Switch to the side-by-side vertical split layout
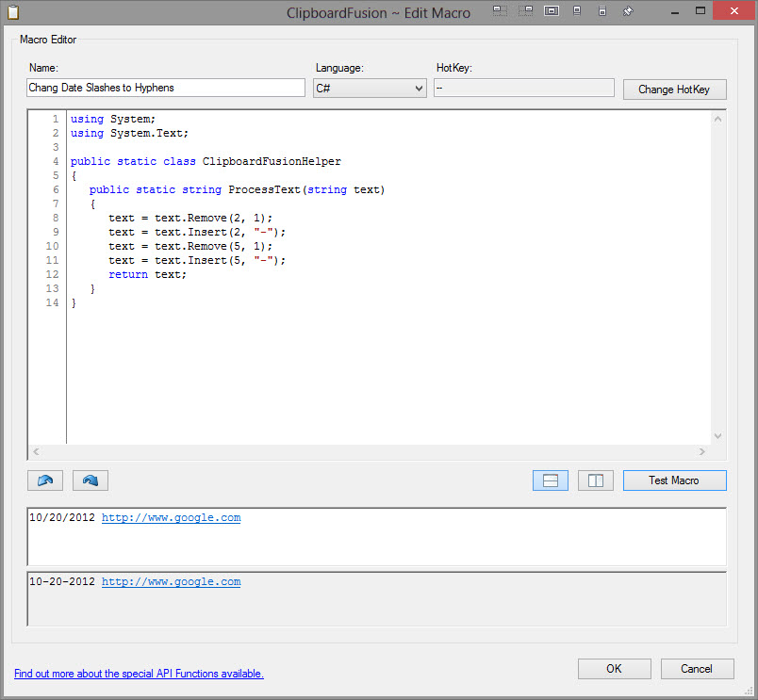758x700 pixels. (596, 480)
